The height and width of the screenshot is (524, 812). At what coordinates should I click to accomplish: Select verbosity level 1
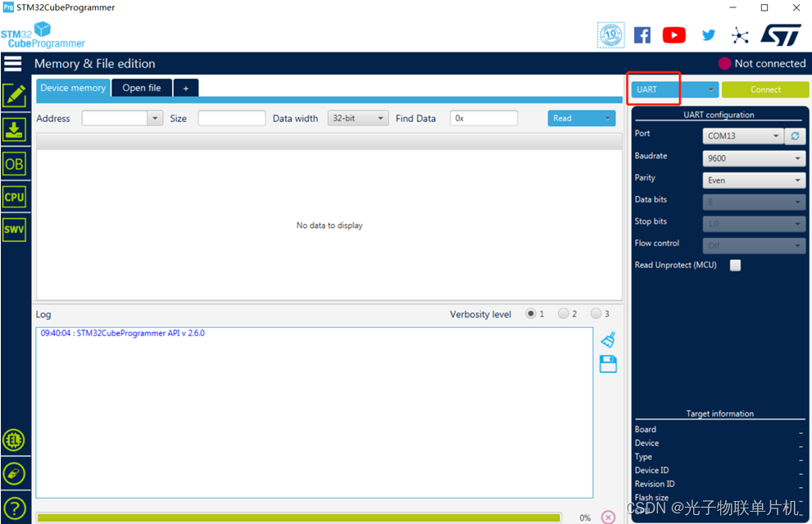click(530, 313)
